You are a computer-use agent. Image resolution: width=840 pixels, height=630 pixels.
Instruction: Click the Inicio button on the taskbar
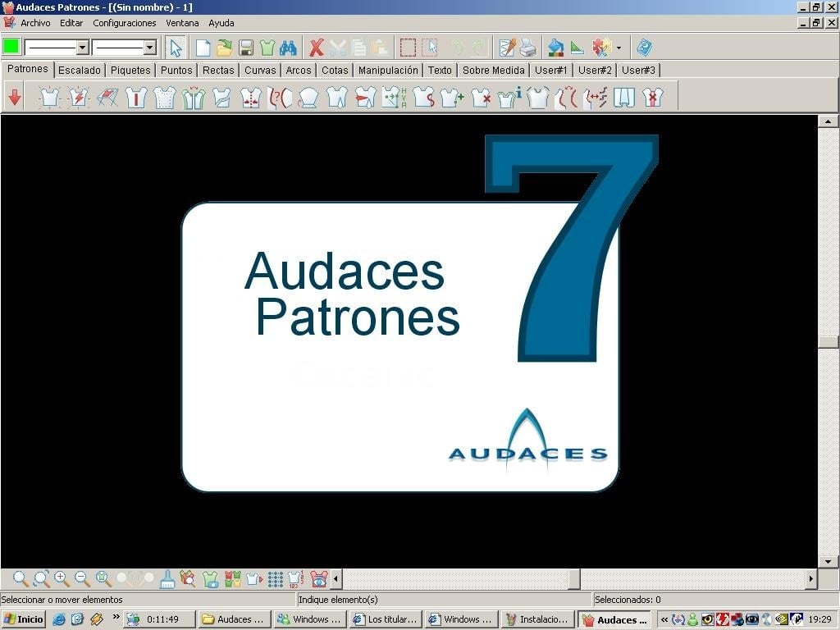click(x=22, y=619)
